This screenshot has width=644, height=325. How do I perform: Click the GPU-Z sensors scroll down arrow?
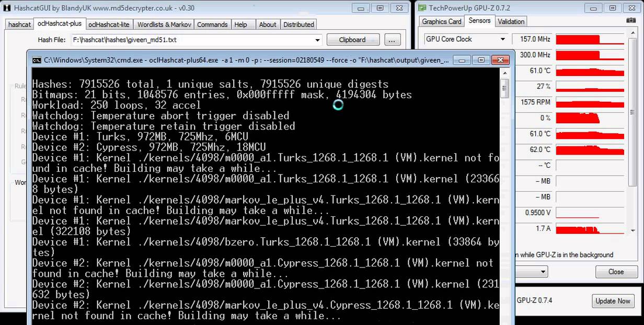(x=633, y=230)
